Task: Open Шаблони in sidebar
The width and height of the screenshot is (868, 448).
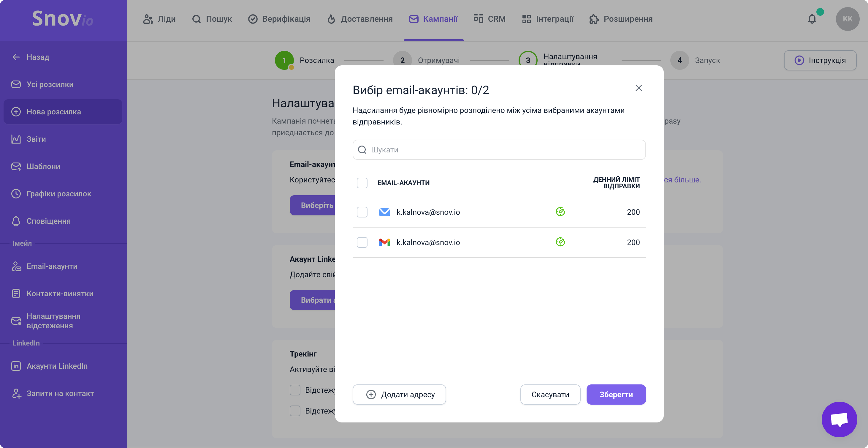Action: (63, 166)
